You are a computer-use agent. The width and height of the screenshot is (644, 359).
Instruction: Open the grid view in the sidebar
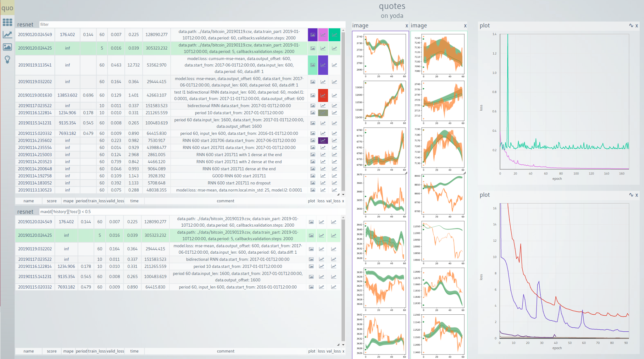(x=7, y=22)
